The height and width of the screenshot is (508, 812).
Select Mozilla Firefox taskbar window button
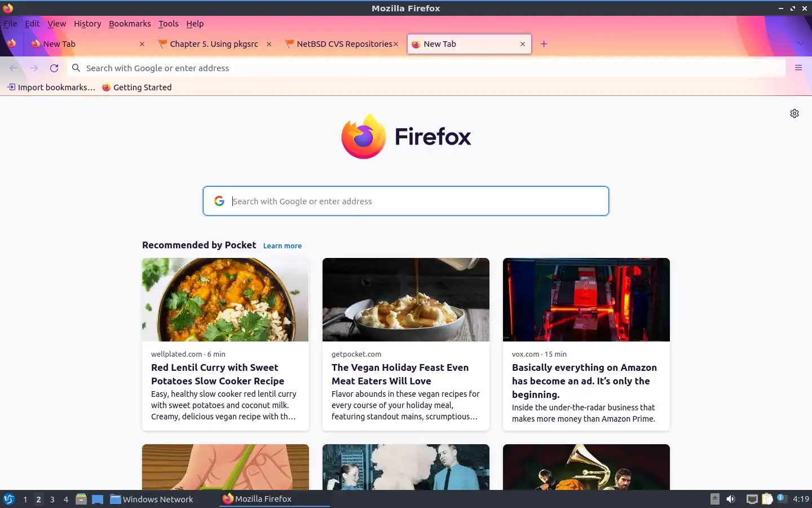274,499
